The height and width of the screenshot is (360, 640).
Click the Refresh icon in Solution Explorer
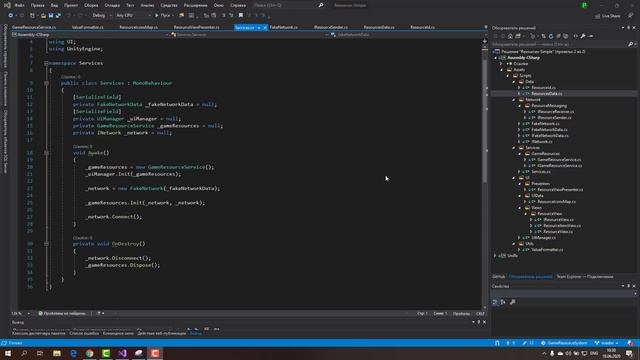551,36
